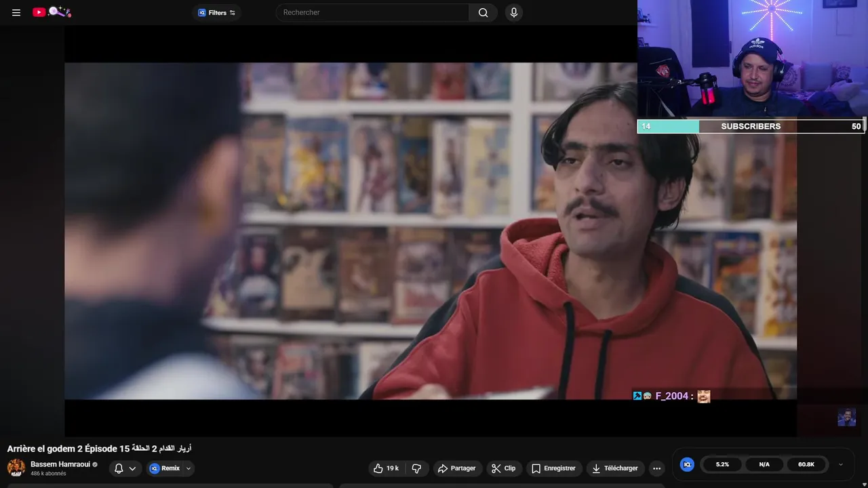Expand the subscription notification chevron

pyautogui.click(x=132, y=468)
